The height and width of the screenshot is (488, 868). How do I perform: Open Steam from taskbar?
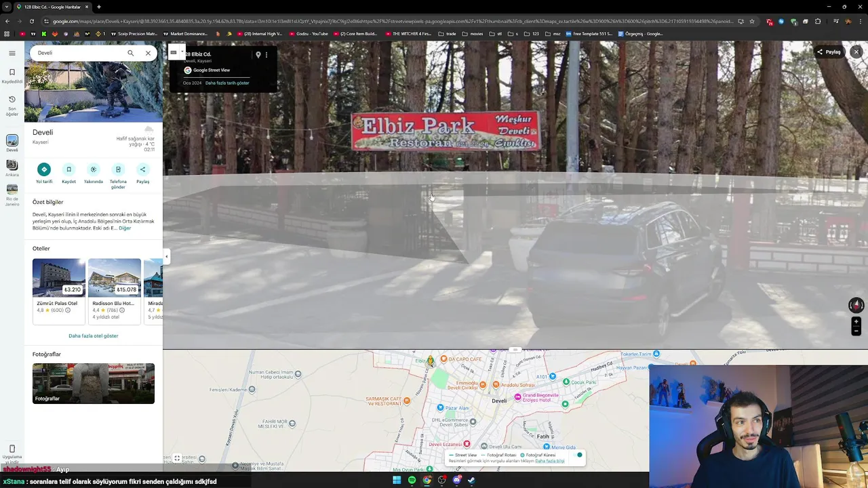(x=471, y=480)
